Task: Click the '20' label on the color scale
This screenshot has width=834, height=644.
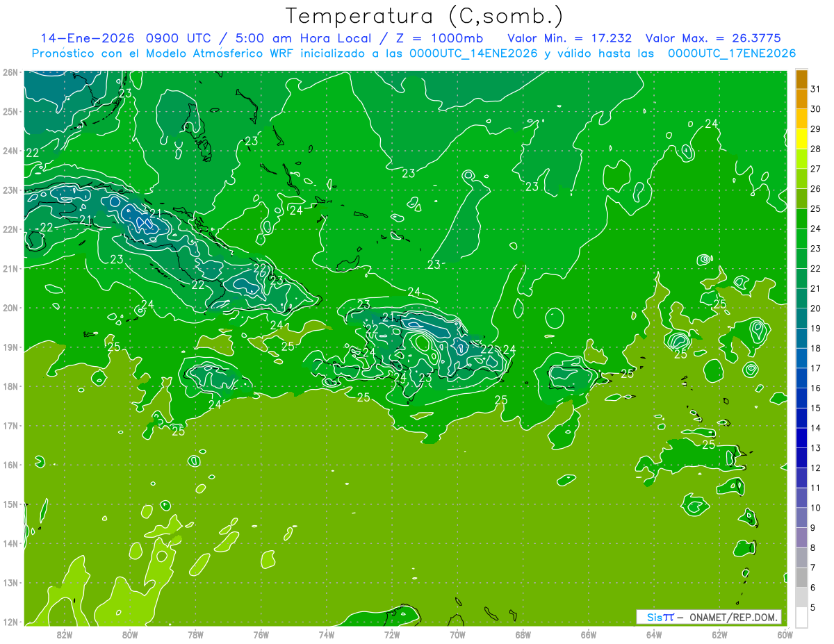Action: tap(816, 308)
